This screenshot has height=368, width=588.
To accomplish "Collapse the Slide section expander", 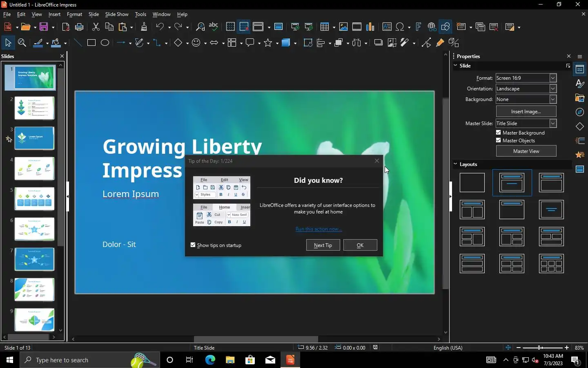I will click(456, 65).
